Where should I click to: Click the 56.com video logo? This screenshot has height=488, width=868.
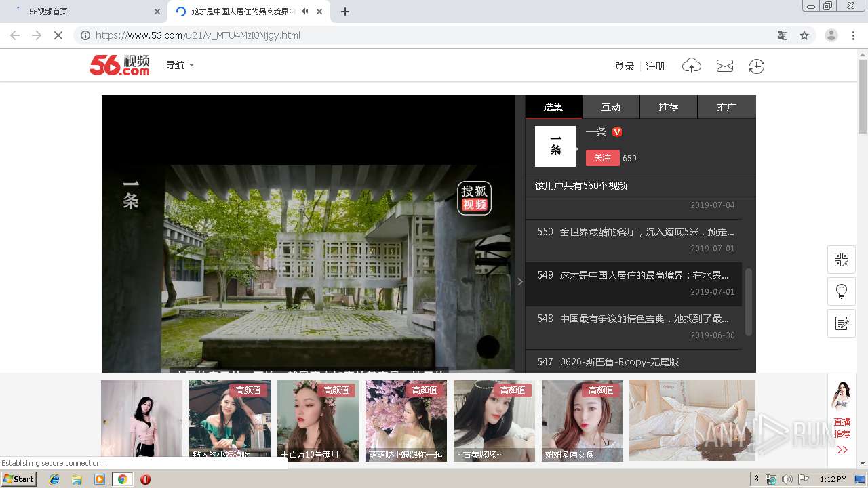pyautogui.click(x=119, y=65)
